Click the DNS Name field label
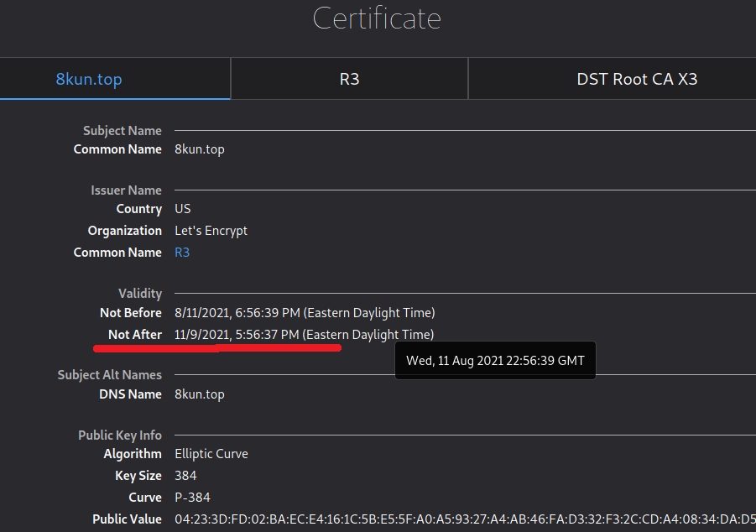 [x=131, y=394]
